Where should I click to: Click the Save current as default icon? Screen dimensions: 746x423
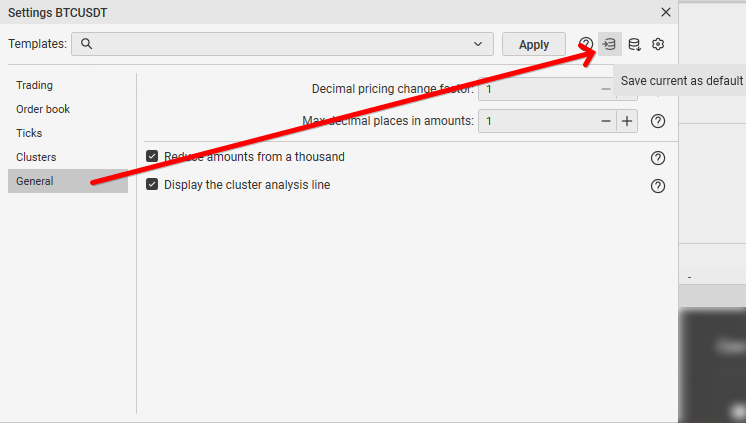point(609,44)
